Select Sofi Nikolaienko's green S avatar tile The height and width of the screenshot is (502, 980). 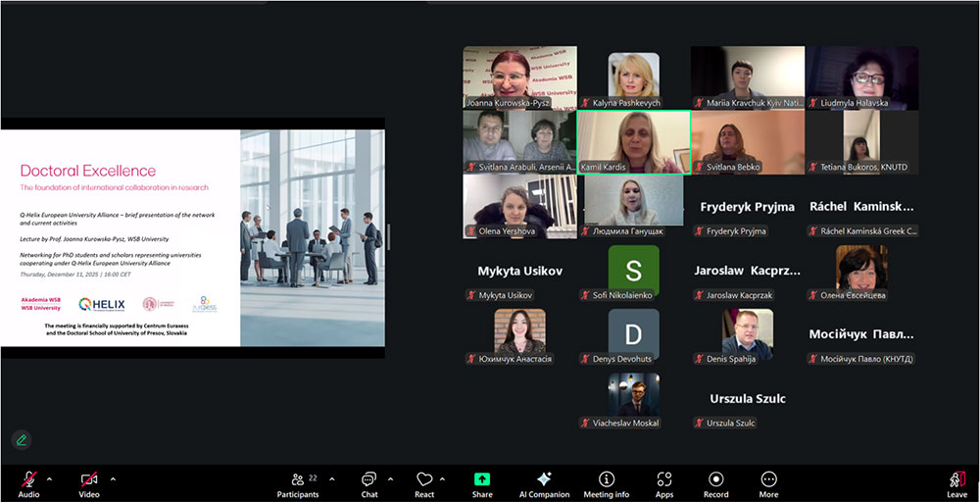coord(633,271)
